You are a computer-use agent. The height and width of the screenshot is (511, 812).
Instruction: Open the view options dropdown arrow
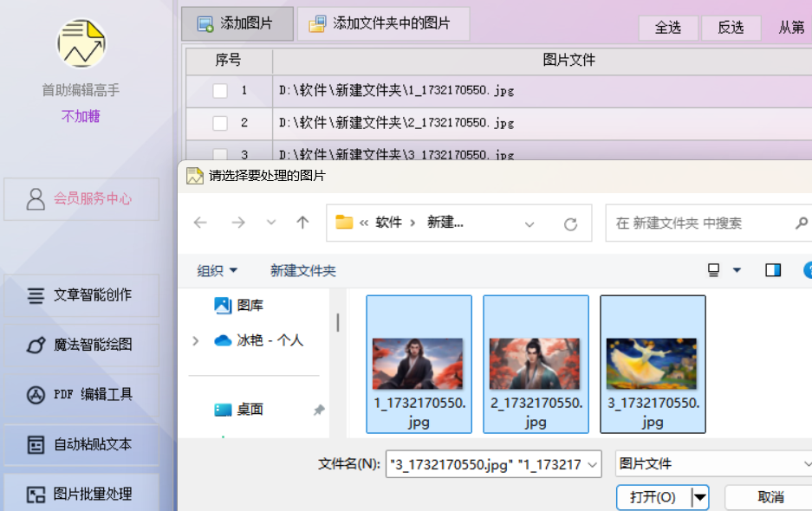[x=737, y=269]
